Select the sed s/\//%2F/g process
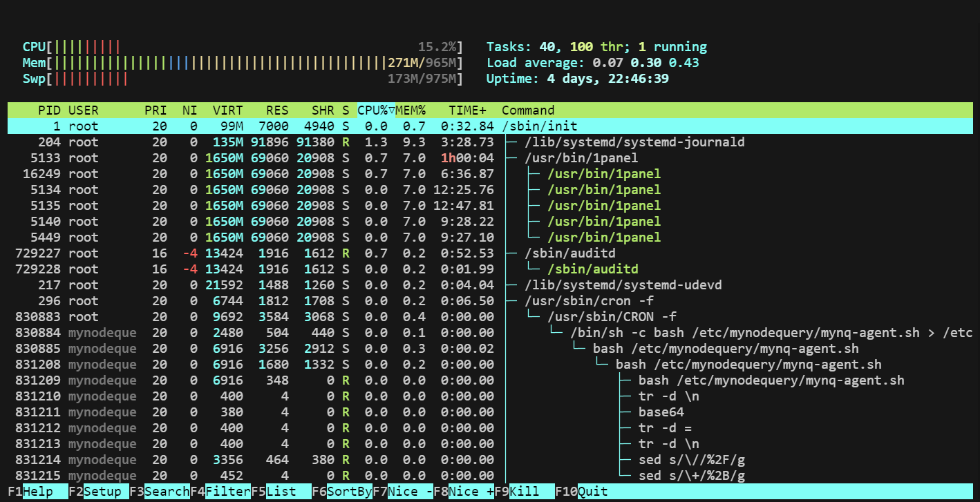This screenshot has width=980, height=502. (x=490, y=460)
